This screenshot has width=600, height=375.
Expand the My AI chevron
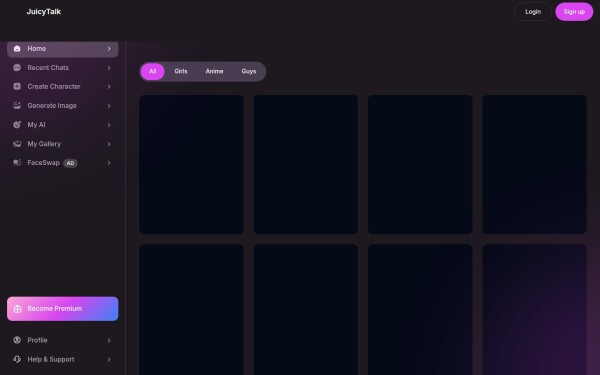tap(109, 125)
